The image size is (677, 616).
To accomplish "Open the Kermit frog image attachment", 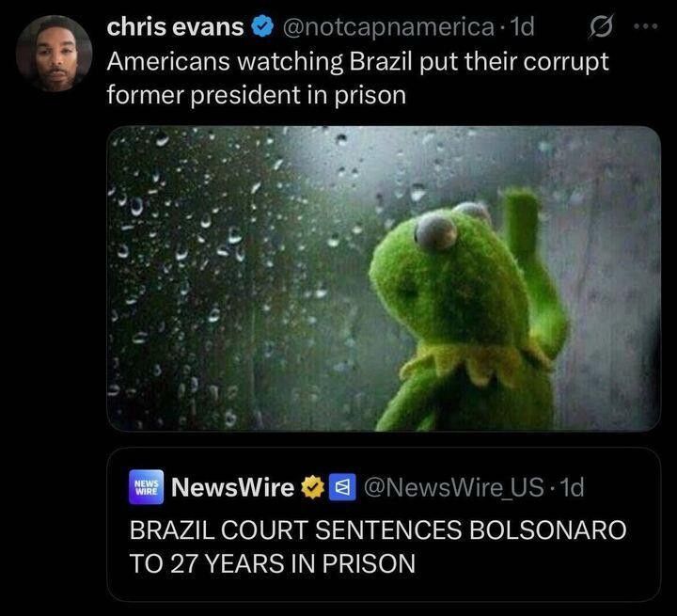I will (384, 278).
